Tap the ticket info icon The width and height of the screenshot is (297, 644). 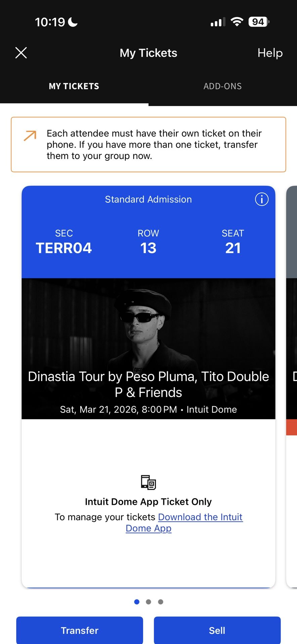(x=262, y=199)
